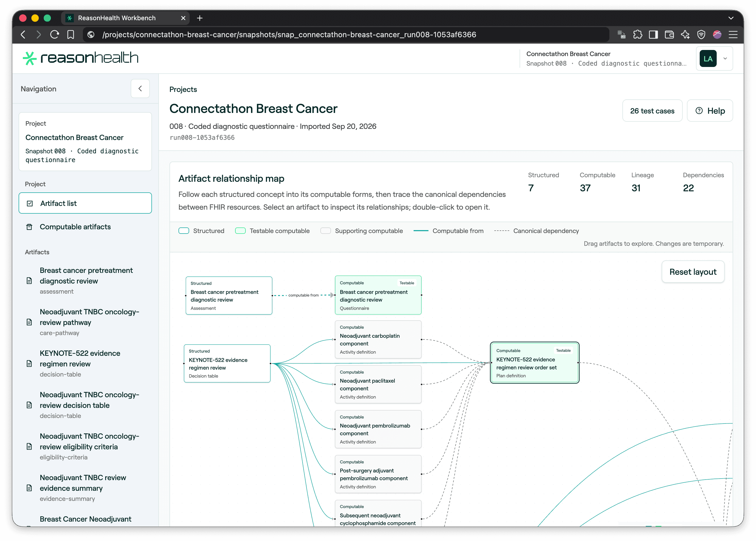Toggle the browser sidebar panel icon
The height and width of the screenshot is (541, 756).
tap(653, 35)
